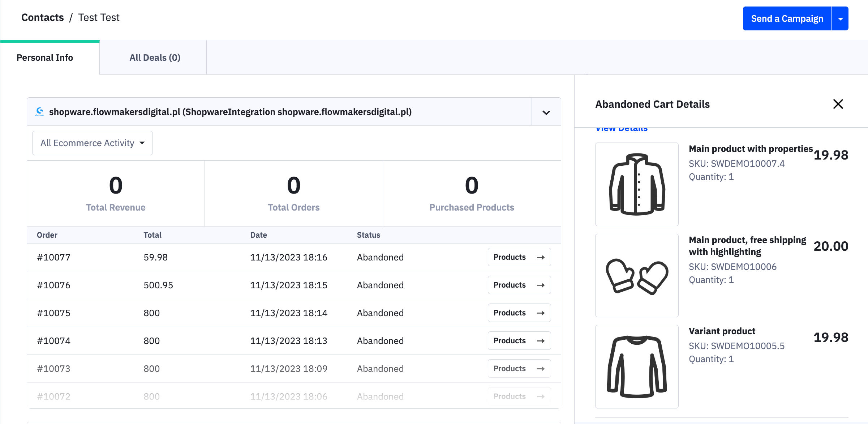
Task: Open the All Ecommerce Activity filter
Action: [92, 143]
